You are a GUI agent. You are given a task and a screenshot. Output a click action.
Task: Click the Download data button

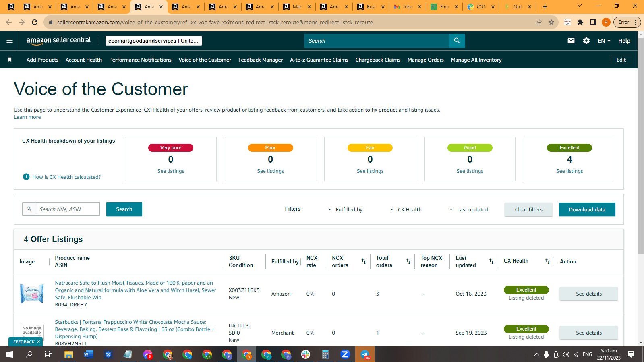(587, 209)
